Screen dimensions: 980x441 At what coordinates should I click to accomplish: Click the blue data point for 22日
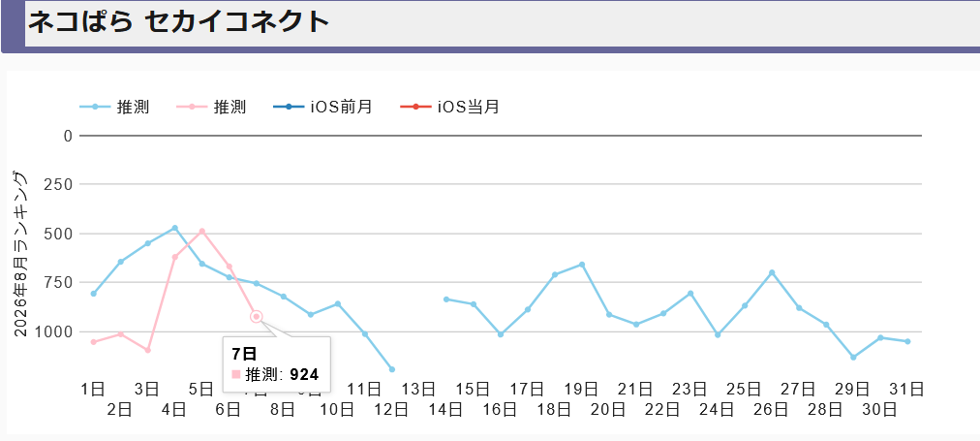tap(663, 313)
